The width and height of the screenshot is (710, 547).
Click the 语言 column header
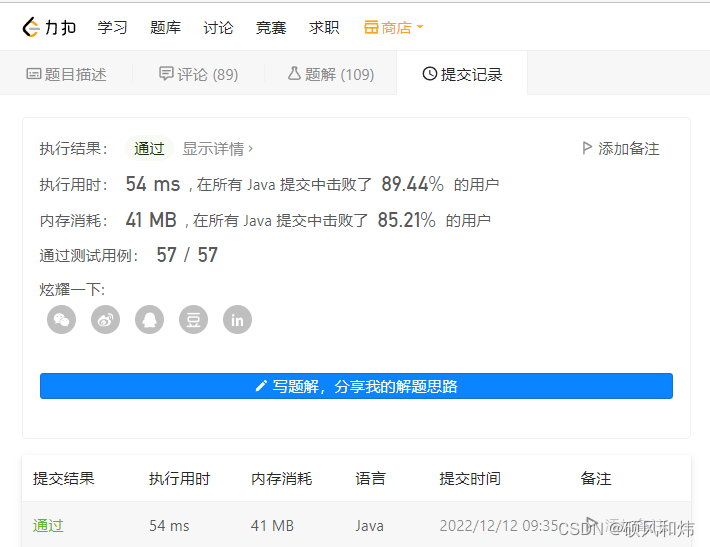tap(370, 479)
